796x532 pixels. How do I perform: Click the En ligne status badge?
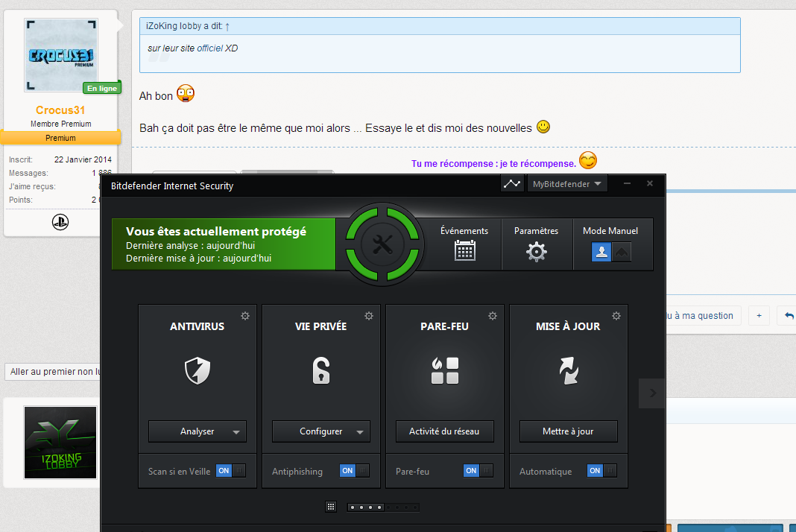click(x=102, y=88)
